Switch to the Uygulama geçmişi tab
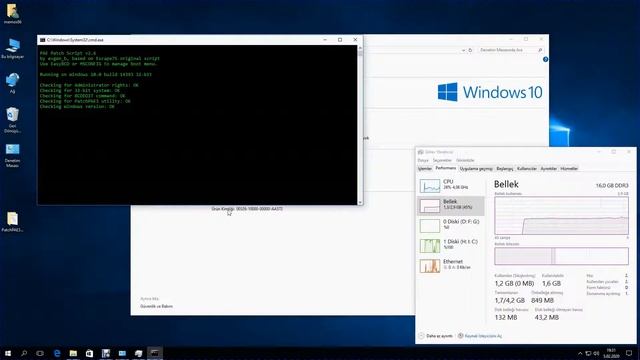Image resolution: width=640 pixels, height=360 pixels. tap(476, 169)
